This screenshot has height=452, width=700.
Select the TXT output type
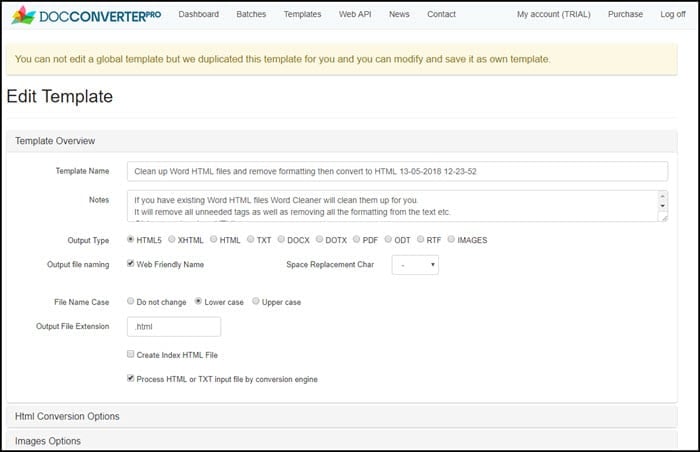[x=250, y=239]
